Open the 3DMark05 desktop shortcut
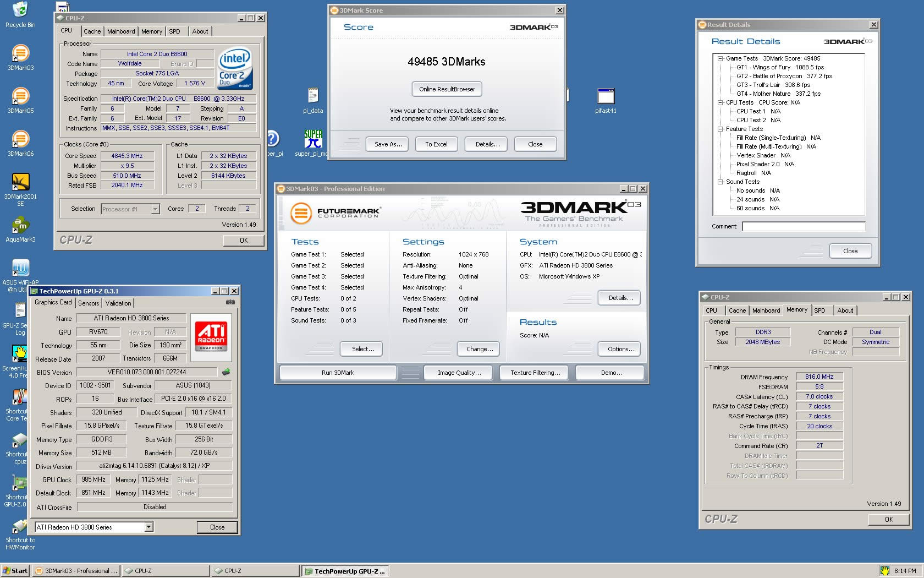924x578 pixels. click(20, 100)
